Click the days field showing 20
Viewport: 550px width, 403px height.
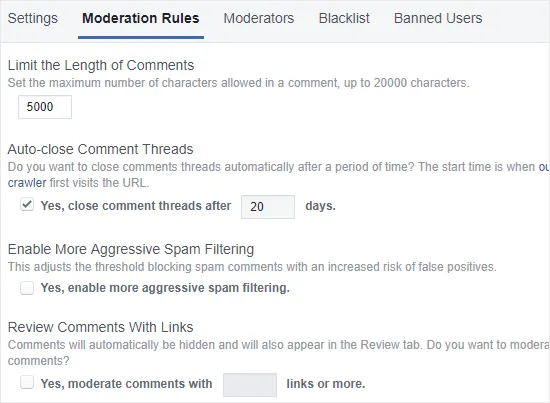click(268, 207)
